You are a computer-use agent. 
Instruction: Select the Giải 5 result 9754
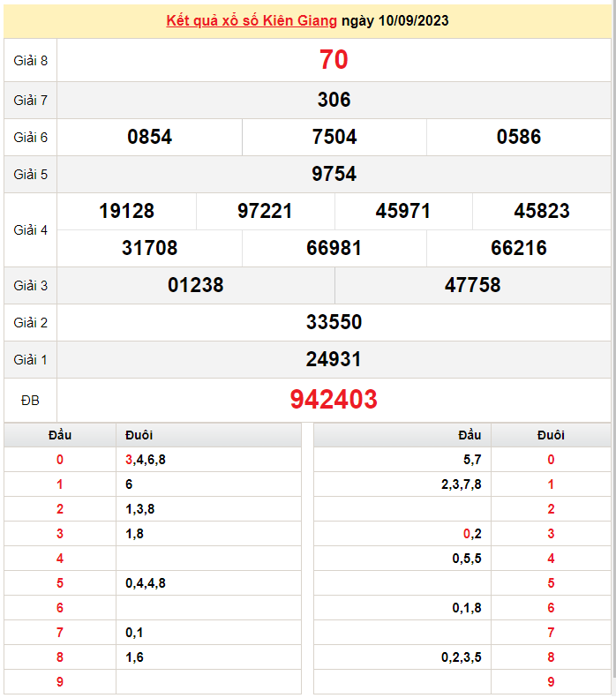(334, 174)
